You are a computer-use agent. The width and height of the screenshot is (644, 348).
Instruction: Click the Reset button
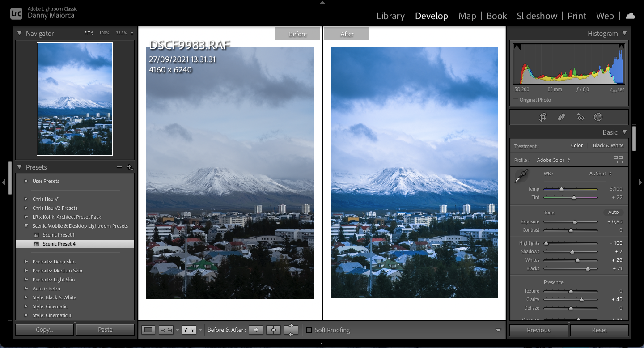click(x=599, y=330)
